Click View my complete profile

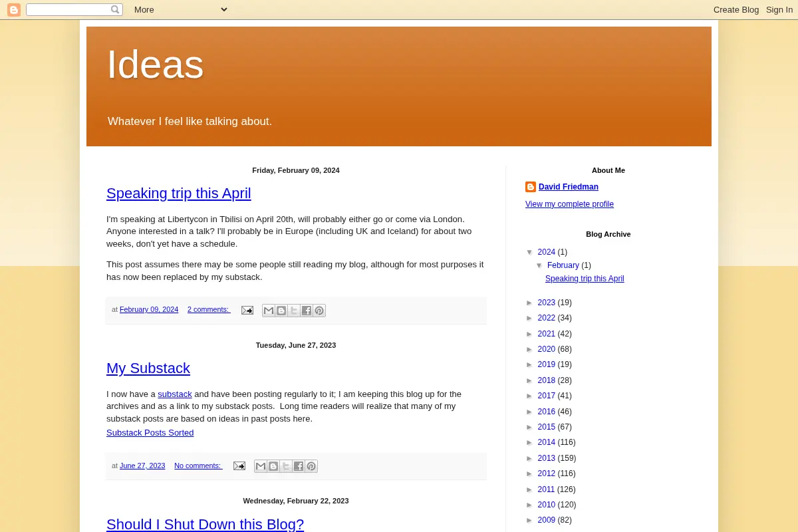[569, 204]
